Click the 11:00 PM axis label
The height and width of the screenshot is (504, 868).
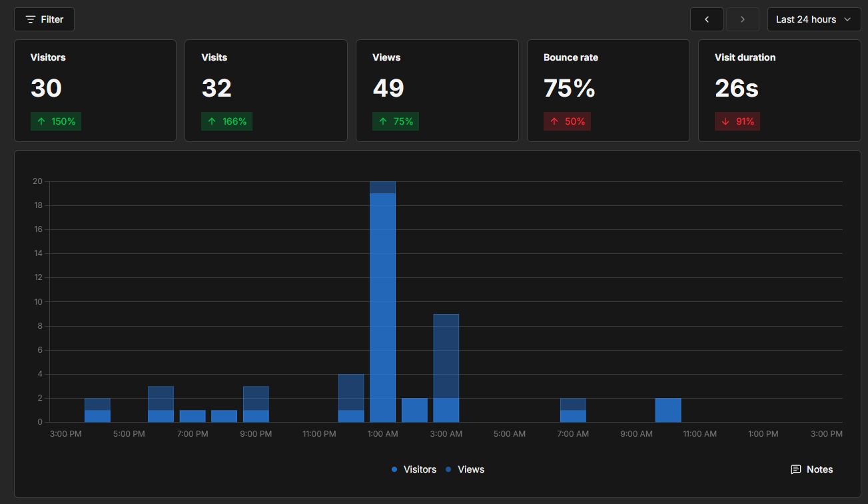pos(319,434)
